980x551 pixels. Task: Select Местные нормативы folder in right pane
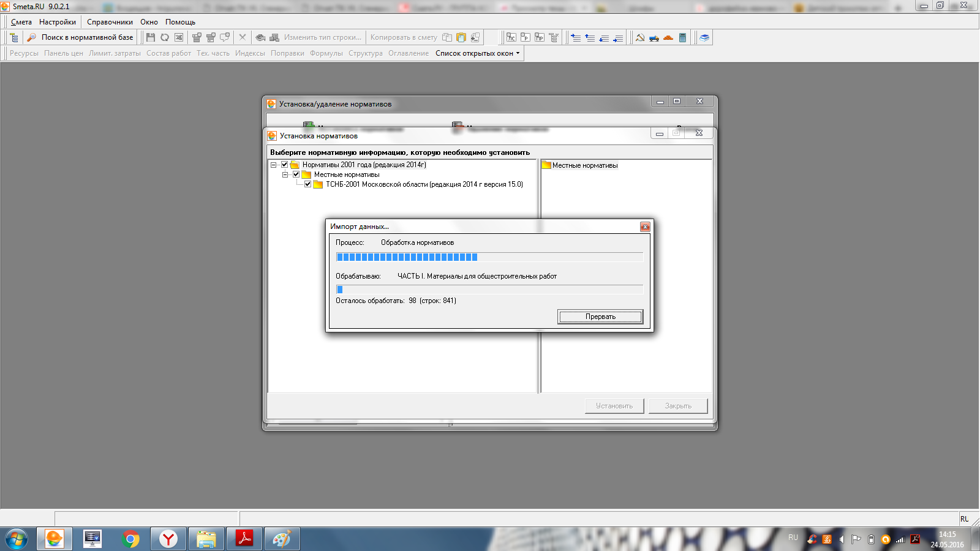(584, 165)
